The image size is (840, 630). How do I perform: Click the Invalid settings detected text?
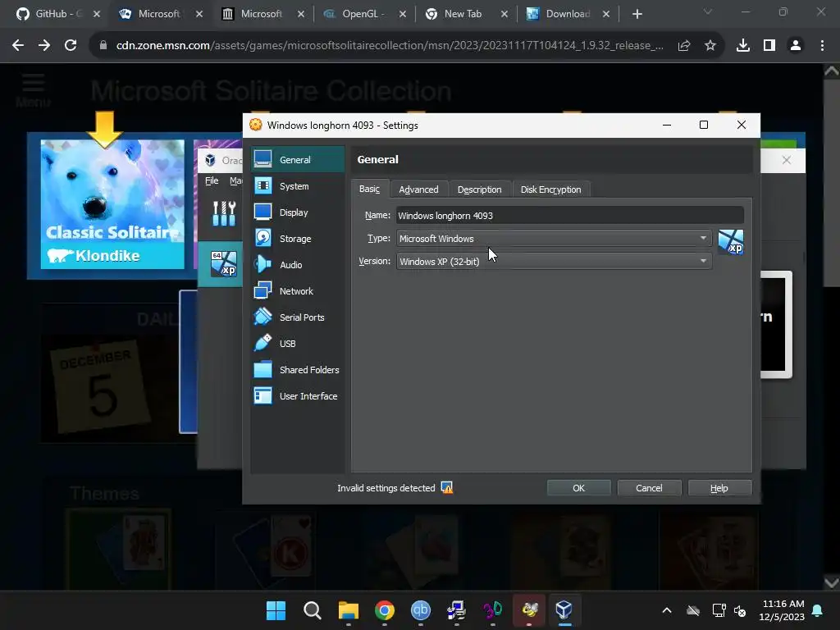pos(386,488)
